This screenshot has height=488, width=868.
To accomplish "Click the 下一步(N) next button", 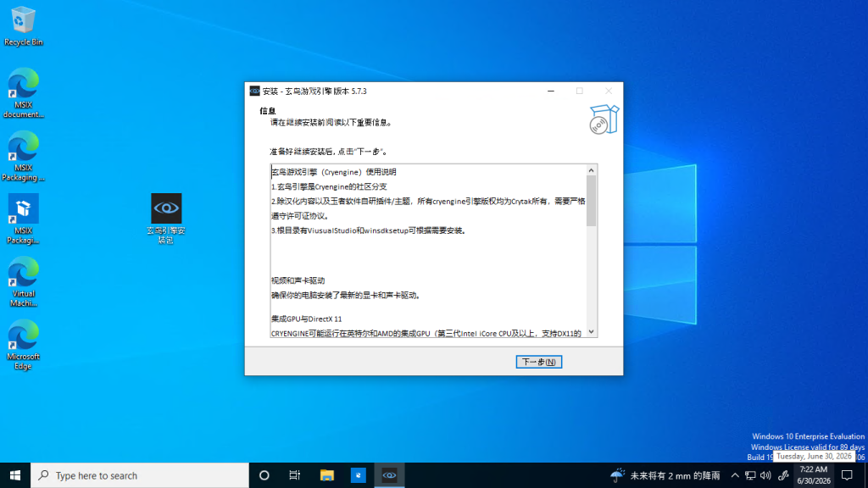I will [x=538, y=362].
